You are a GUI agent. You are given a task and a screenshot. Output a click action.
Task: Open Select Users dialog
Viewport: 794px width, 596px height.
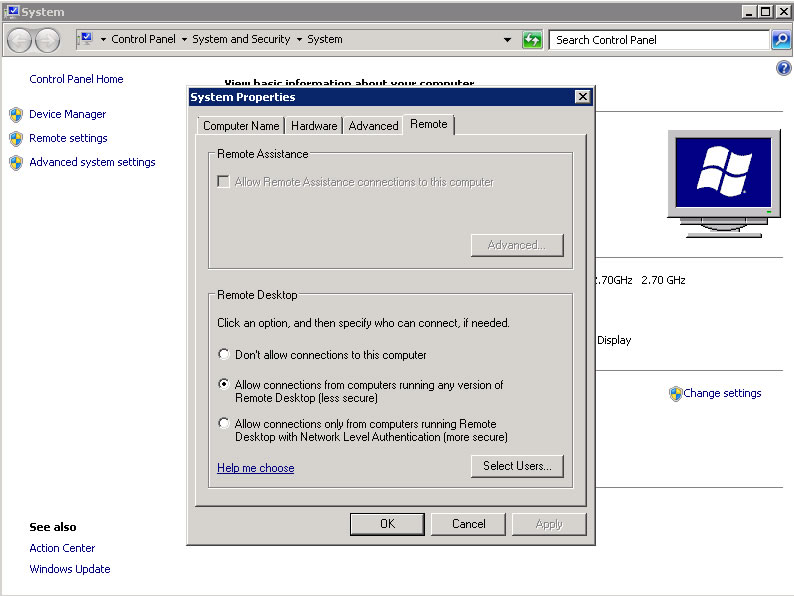click(x=517, y=466)
